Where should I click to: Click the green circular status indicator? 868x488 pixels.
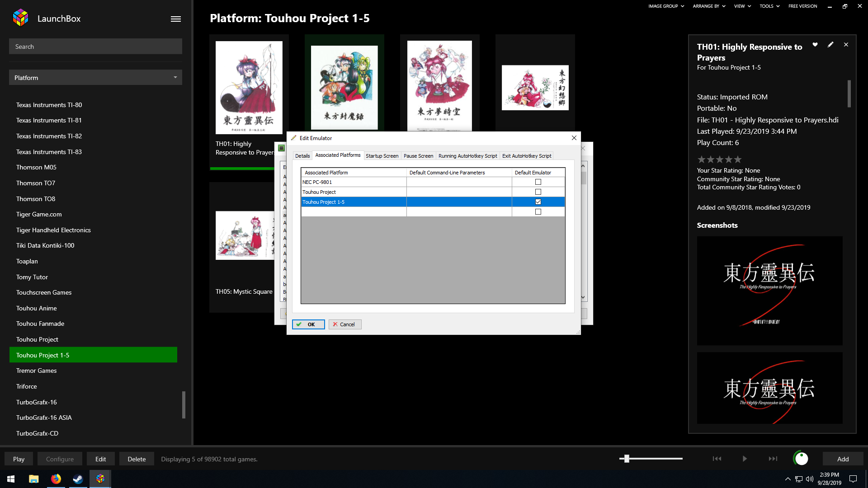pyautogui.click(x=801, y=459)
